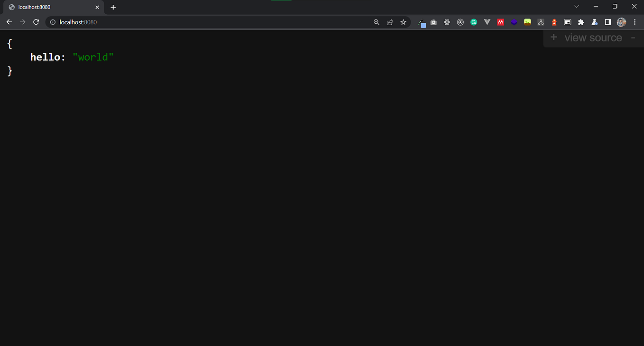Collapse all JSON nodes with the minus button
Viewport: 644px width, 346px height.
pyautogui.click(x=633, y=37)
